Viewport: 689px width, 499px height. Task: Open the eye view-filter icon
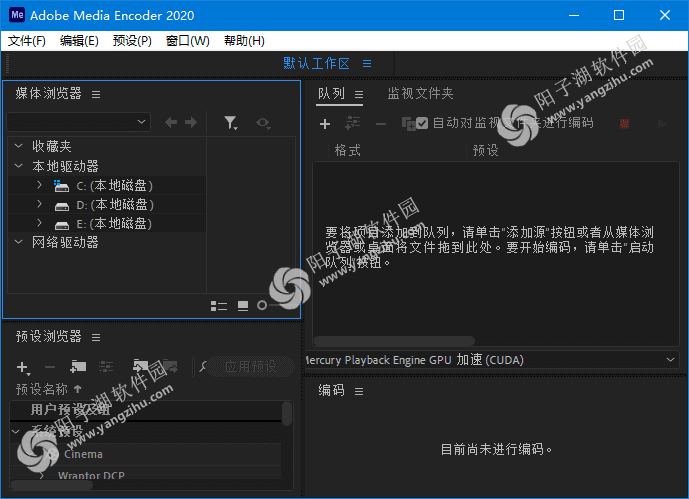click(x=263, y=123)
